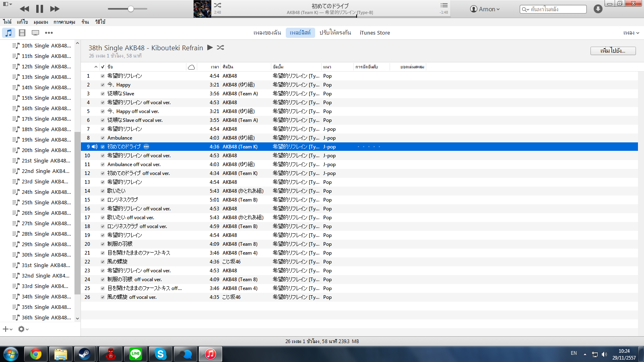This screenshot has width=644, height=362.
Task: Play the 38th Single playlist
Action: [210, 47]
